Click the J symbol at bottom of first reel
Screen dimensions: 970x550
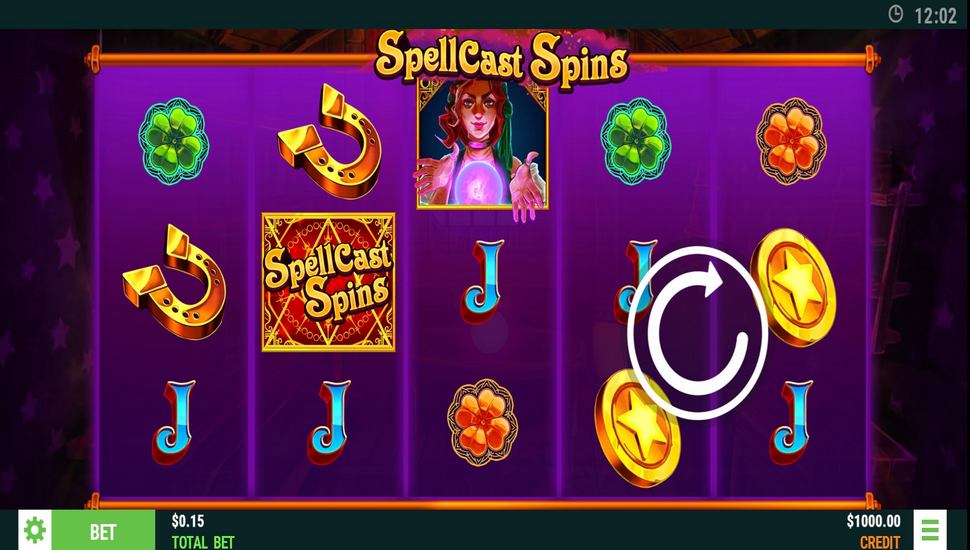(x=174, y=422)
